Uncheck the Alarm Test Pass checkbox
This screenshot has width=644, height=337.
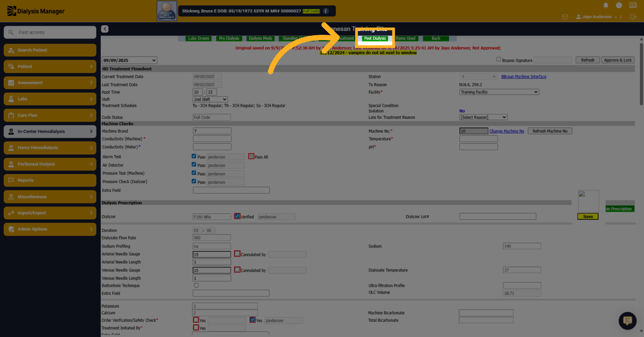pyautogui.click(x=194, y=156)
